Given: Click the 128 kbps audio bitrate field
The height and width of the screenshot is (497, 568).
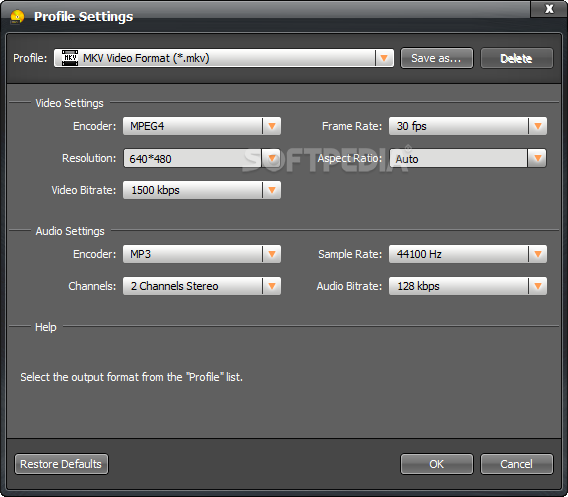Looking at the screenshot, I should [468, 286].
